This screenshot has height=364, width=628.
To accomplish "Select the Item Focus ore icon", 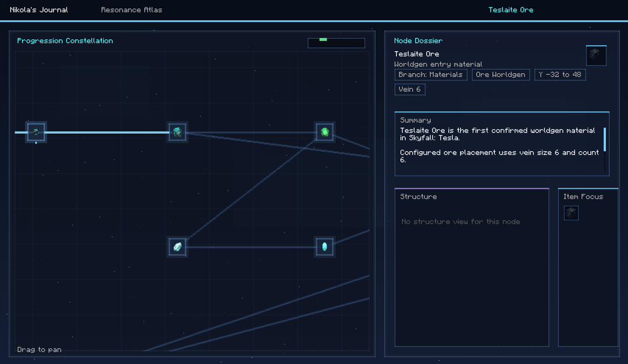I will (x=571, y=213).
